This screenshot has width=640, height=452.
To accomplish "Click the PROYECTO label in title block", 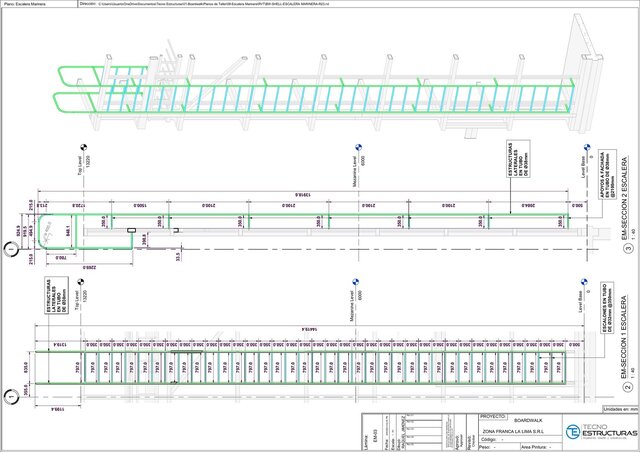I will (x=493, y=416).
